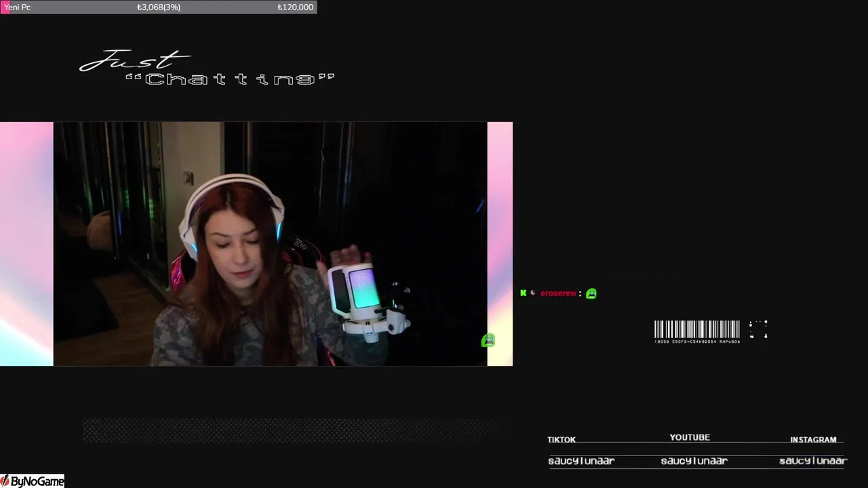Click the ₺120,000 goal target amount

[296, 7]
